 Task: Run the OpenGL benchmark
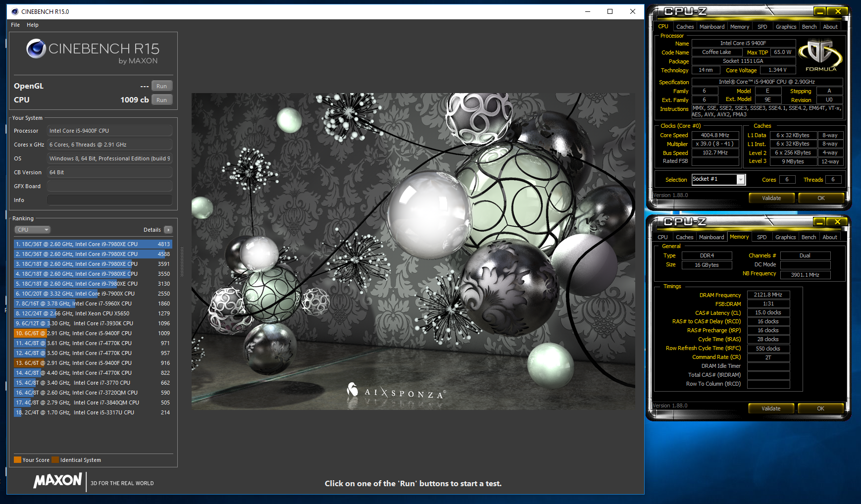(x=162, y=86)
